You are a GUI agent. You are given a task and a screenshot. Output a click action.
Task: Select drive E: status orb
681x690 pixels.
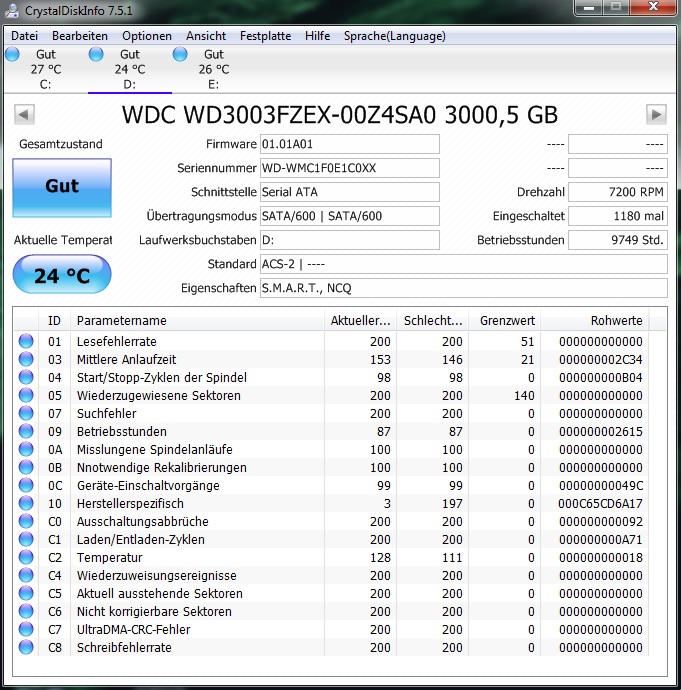pos(180,55)
